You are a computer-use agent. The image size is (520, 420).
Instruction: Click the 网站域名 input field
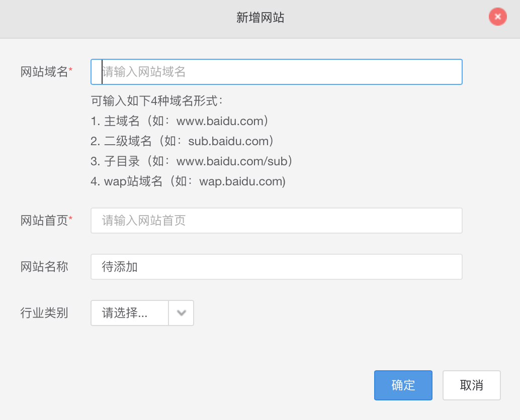(276, 72)
